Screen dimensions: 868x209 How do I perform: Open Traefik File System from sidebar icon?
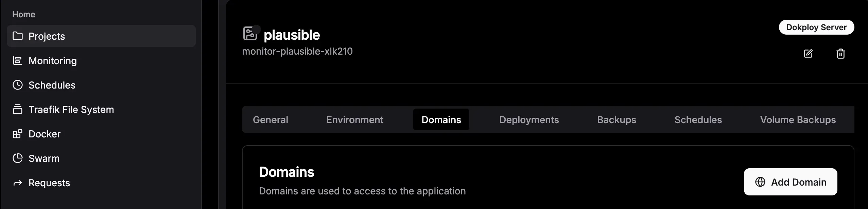pos(17,109)
